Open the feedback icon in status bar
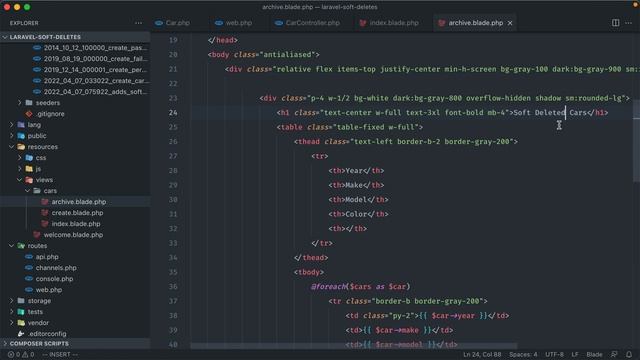640x360 pixels. click(x=614, y=355)
